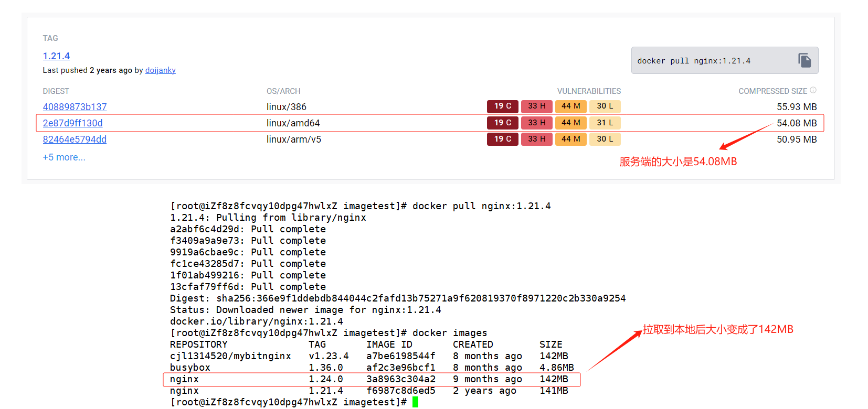Image resolution: width=868 pixels, height=409 pixels.
Task: Click 30 L badge for linux/arm/v5
Action: 605,139
